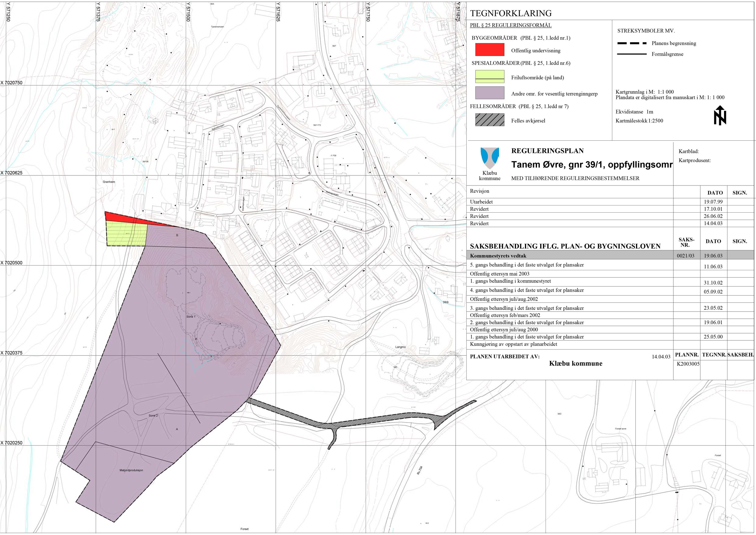This screenshot has height=535, width=756.
Task: Select the solid Formålsgrense line symbol
Action: 632,54
